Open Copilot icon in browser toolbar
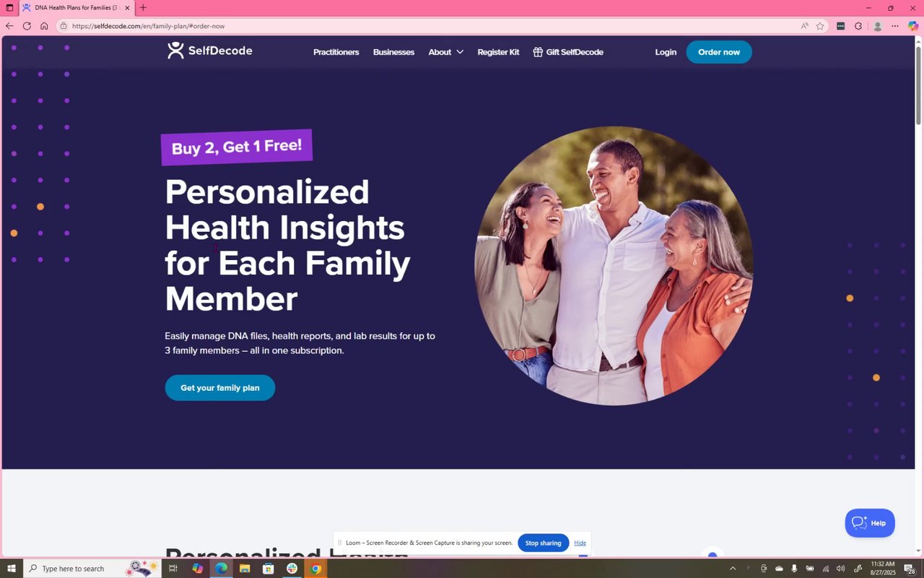Screen dimensions: 924x578 [x=913, y=26]
